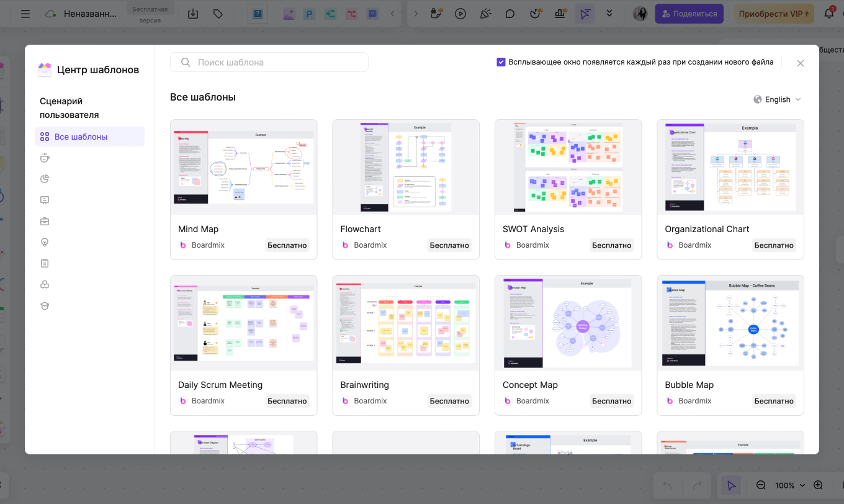
Task: Click Бесплатно badge on Bubble Map card
Action: (774, 401)
